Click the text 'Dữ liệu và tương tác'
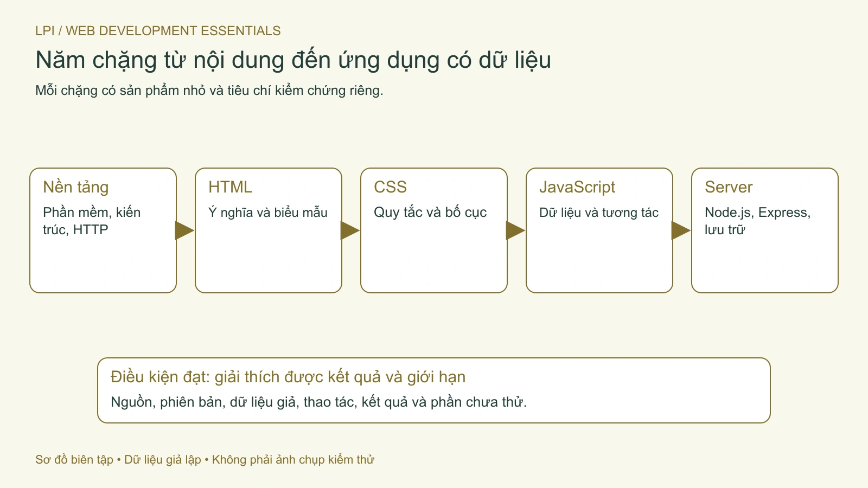The height and width of the screenshot is (488, 868). (x=599, y=212)
